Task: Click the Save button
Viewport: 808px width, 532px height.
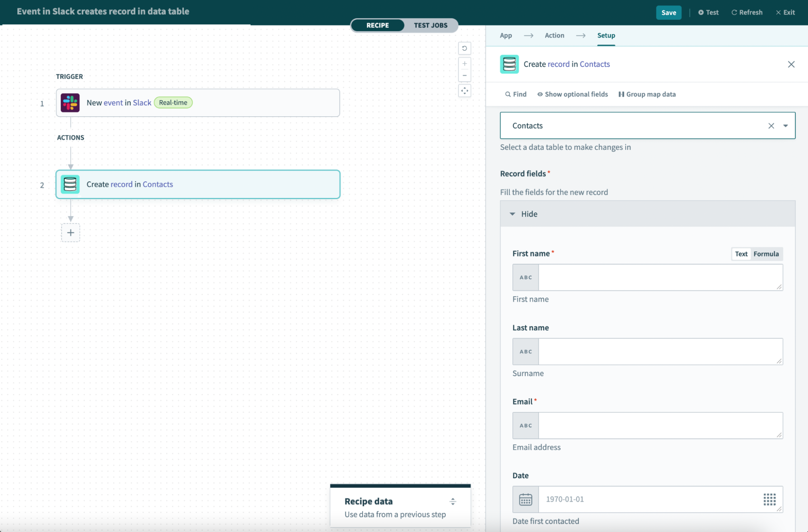Action: [668, 13]
